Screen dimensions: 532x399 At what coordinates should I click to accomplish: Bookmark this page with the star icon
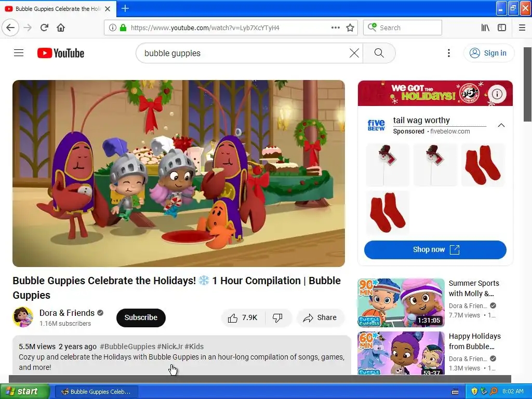(350, 28)
